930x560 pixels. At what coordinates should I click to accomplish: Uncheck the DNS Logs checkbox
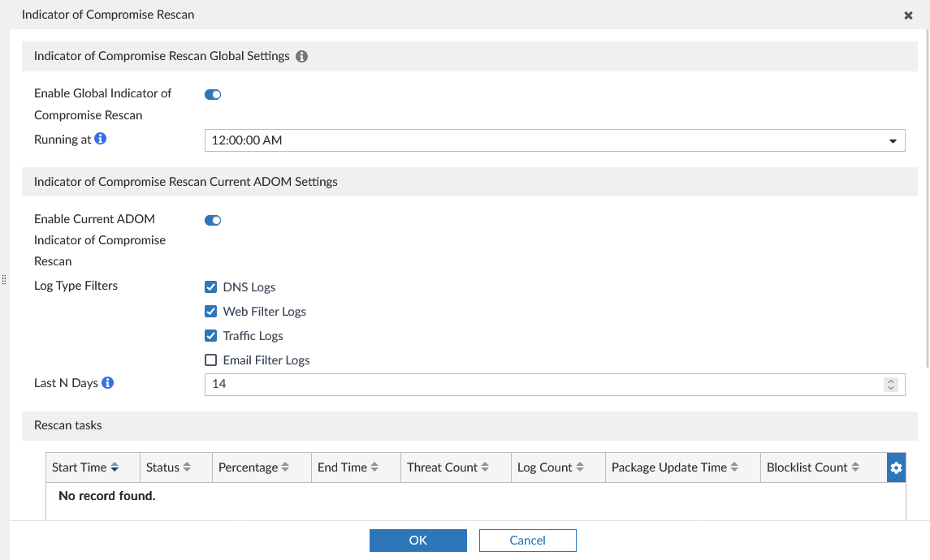(211, 286)
